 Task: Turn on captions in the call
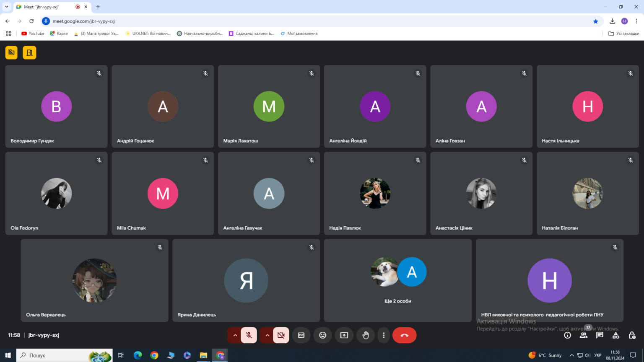coord(301,335)
